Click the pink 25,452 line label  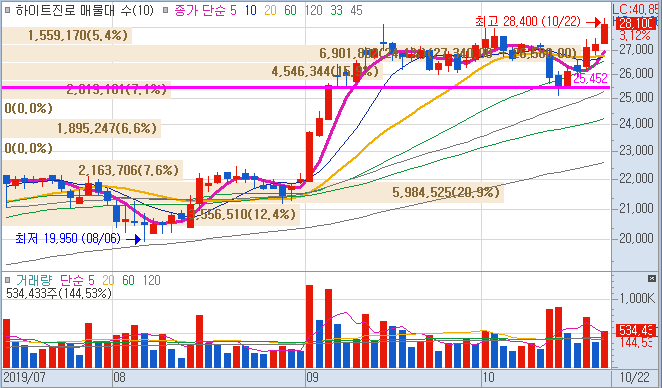(x=590, y=78)
